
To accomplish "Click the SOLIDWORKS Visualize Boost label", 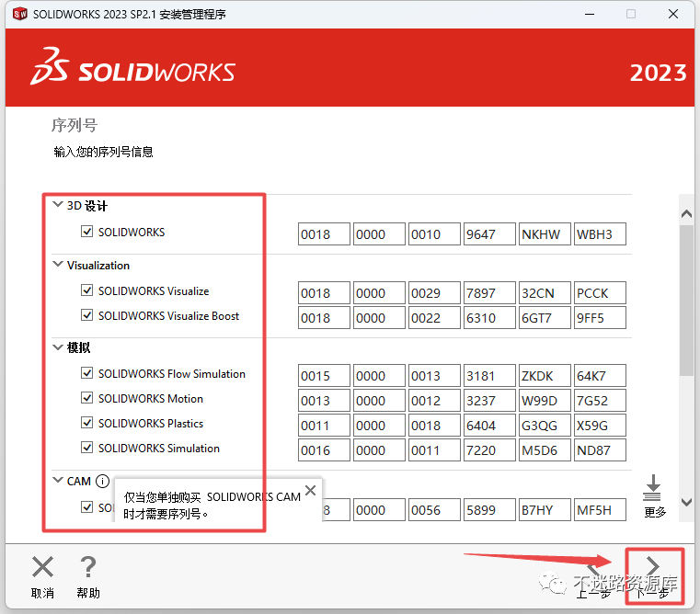I will coord(168,316).
